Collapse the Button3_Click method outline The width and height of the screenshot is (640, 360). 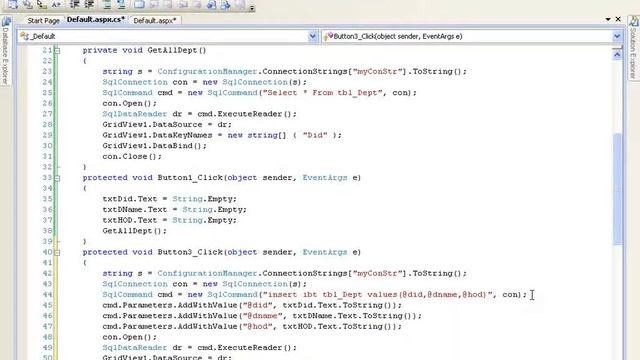pyautogui.click(x=57, y=253)
